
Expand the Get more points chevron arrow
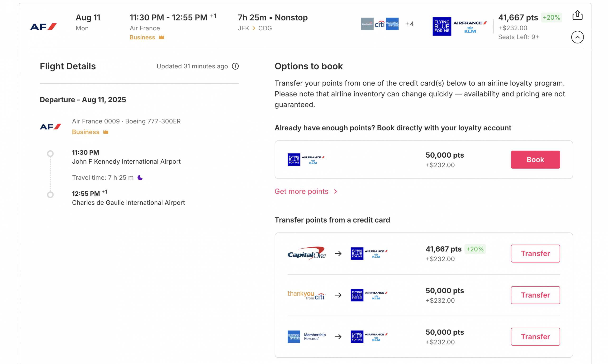pos(336,191)
